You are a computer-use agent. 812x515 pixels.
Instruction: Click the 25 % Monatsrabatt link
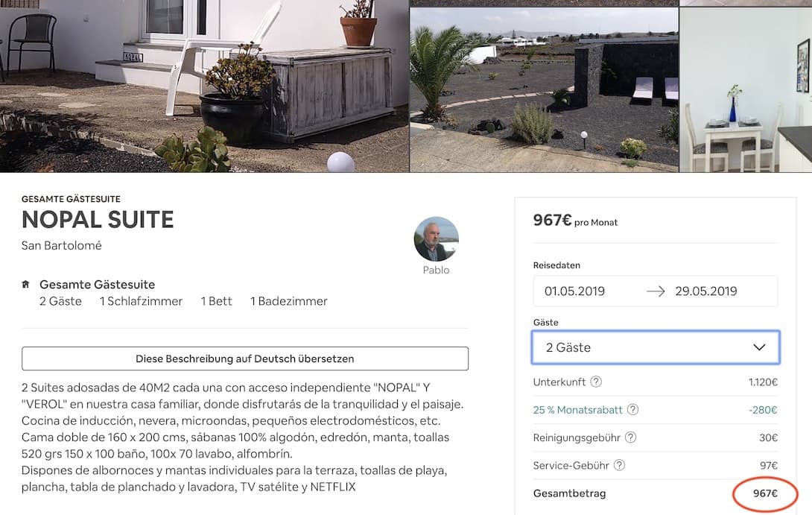pos(577,410)
